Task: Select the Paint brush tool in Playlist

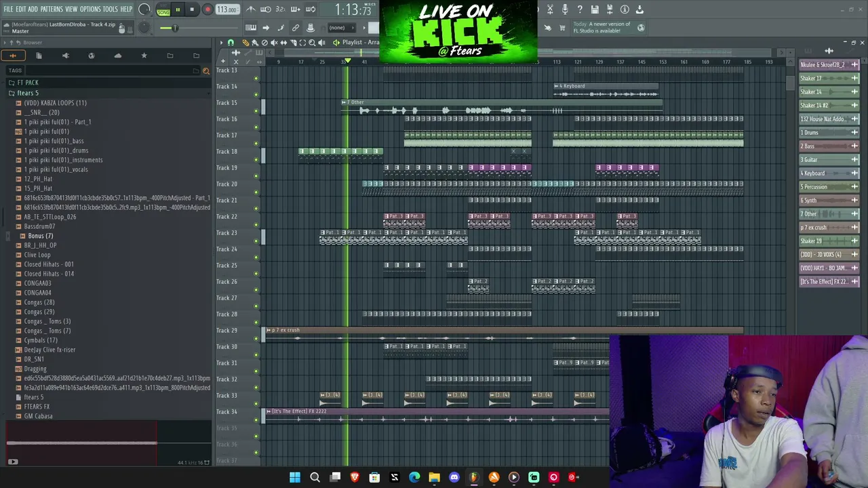Action: 255,43
